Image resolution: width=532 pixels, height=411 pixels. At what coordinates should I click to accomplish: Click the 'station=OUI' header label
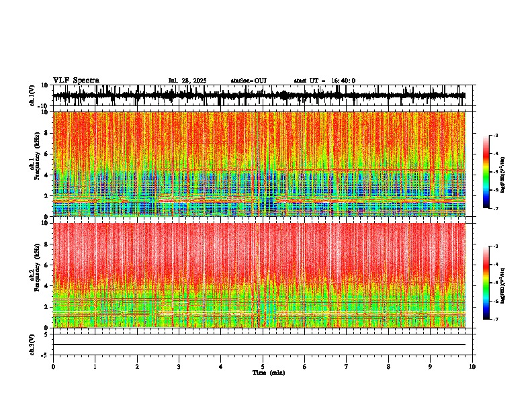pos(249,81)
